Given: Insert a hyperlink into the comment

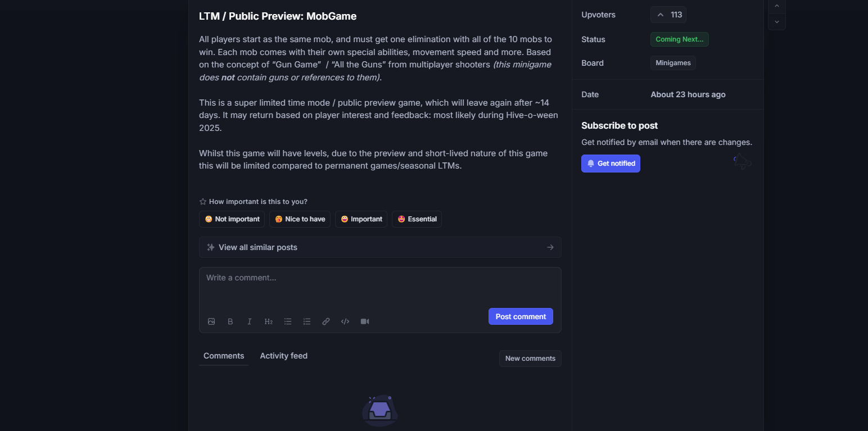Looking at the screenshot, I should [326, 321].
